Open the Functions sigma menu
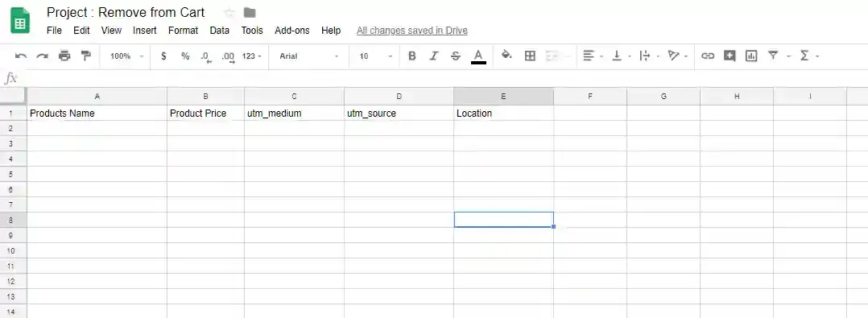Viewport: 868px width, 318px height. click(808, 56)
